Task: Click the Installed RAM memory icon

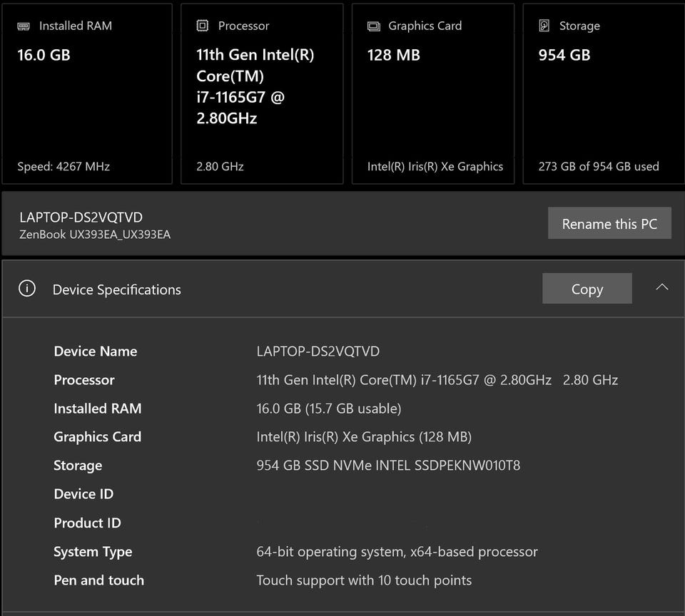Action: click(23, 26)
